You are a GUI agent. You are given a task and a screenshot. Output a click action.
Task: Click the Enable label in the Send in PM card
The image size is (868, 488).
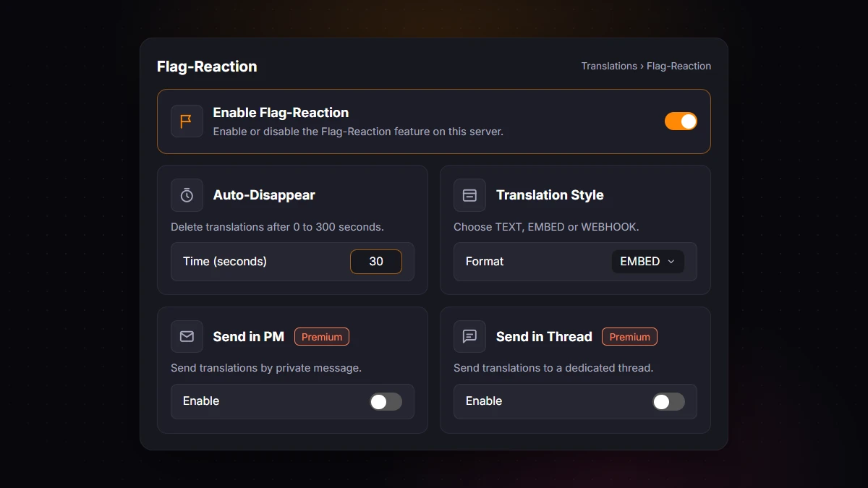[201, 401]
